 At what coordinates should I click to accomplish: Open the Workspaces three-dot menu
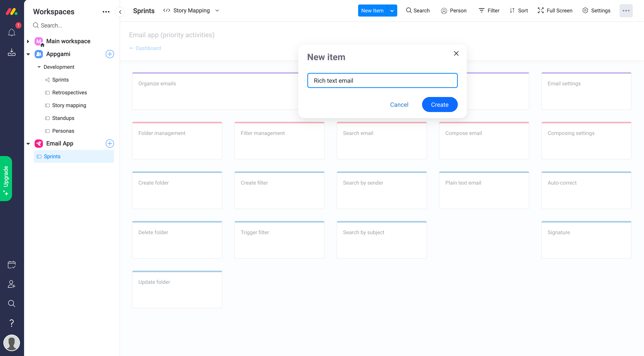click(106, 12)
